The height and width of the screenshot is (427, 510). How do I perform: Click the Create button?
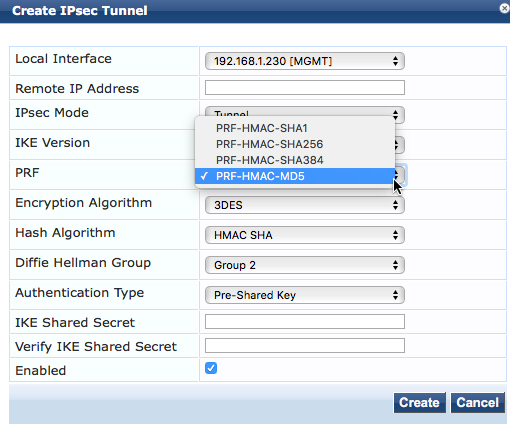click(419, 403)
